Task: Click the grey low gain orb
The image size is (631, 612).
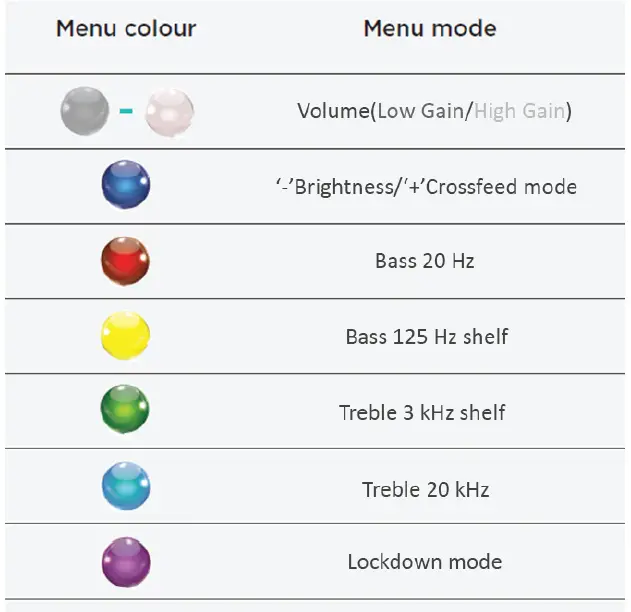Action: (x=83, y=111)
